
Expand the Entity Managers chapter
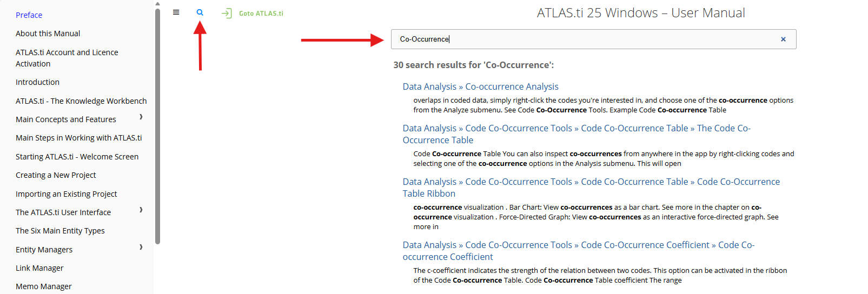(x=141, y=247)
